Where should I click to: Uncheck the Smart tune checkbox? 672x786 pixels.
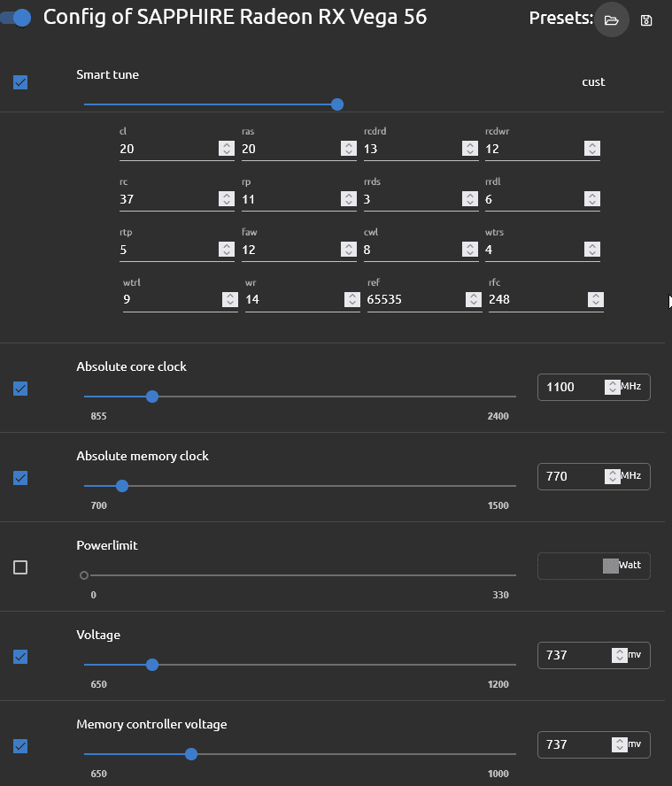(20, 82)
